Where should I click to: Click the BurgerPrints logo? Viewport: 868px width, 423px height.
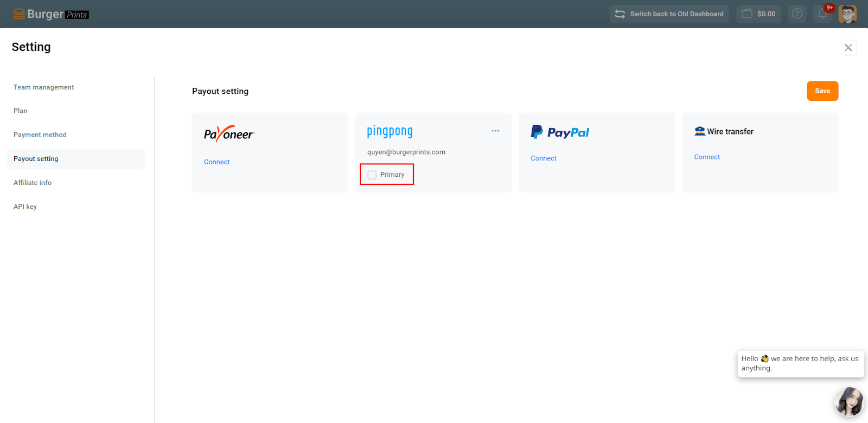pos(51,14)
